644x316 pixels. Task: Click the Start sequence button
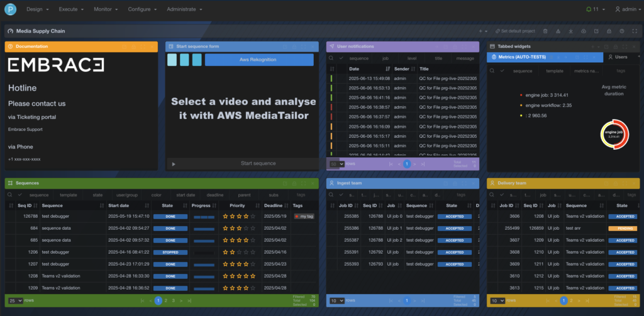[258, 164]
